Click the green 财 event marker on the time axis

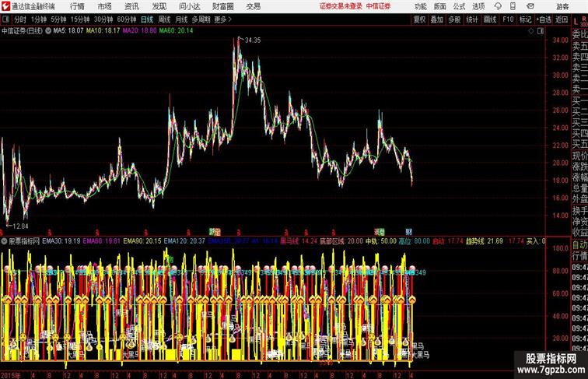point(408,232)
